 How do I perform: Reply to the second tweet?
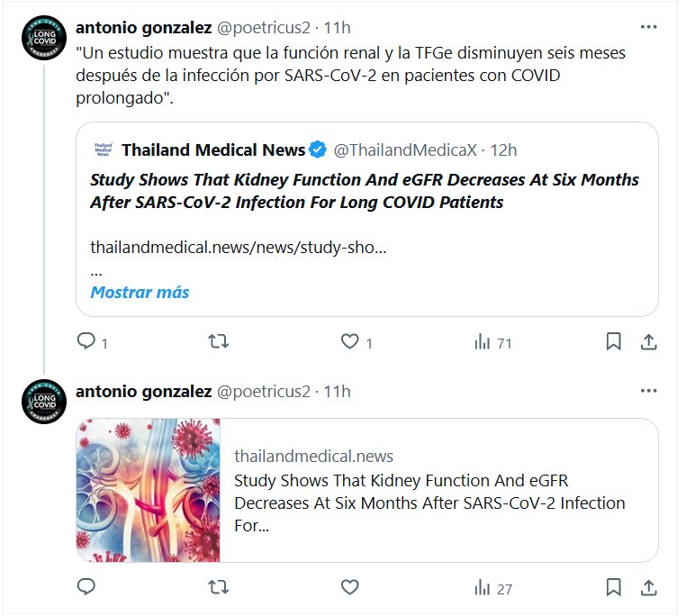(86, 588)
